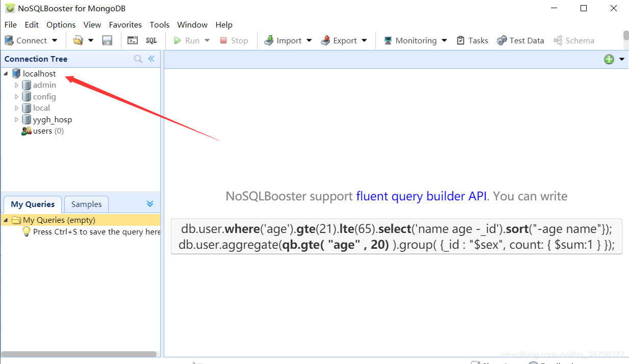Launch the Test Data generator
The height and width of the screenshot is (364, 629).
point(520,40)
